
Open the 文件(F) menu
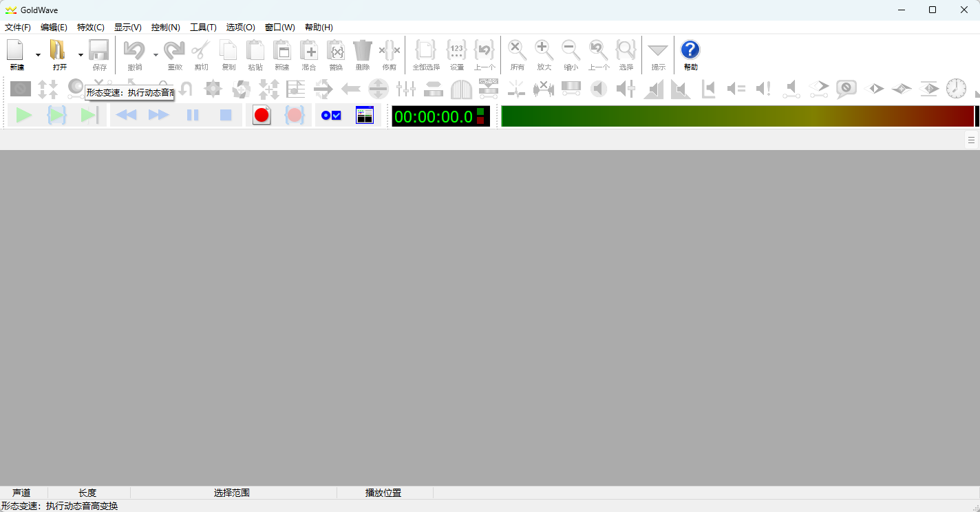(x=18, y=28)
